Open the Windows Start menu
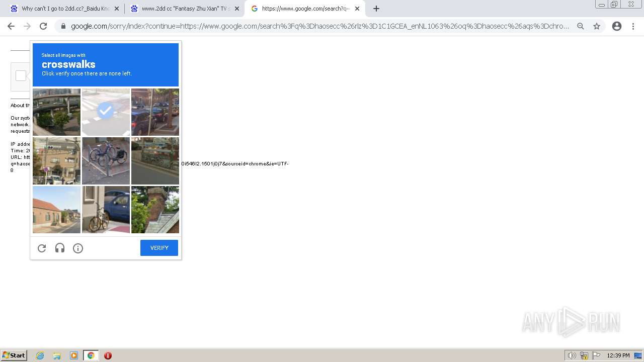This screenshot has height=362, width=644. pos(14,355)
